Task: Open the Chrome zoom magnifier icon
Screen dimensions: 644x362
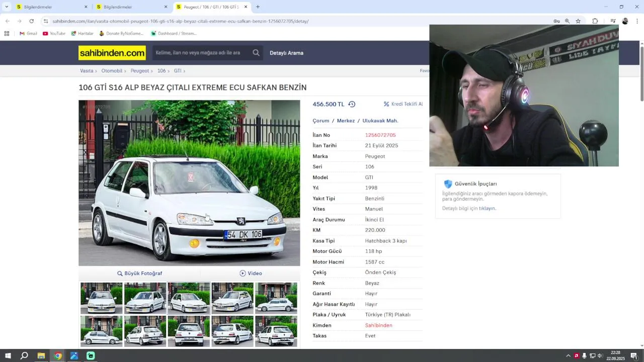Action: 567,21
